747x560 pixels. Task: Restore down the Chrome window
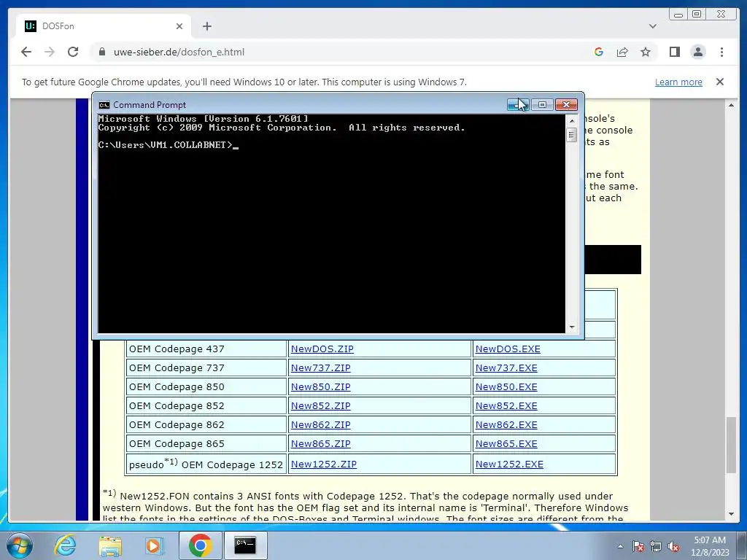tap(697, 15)
